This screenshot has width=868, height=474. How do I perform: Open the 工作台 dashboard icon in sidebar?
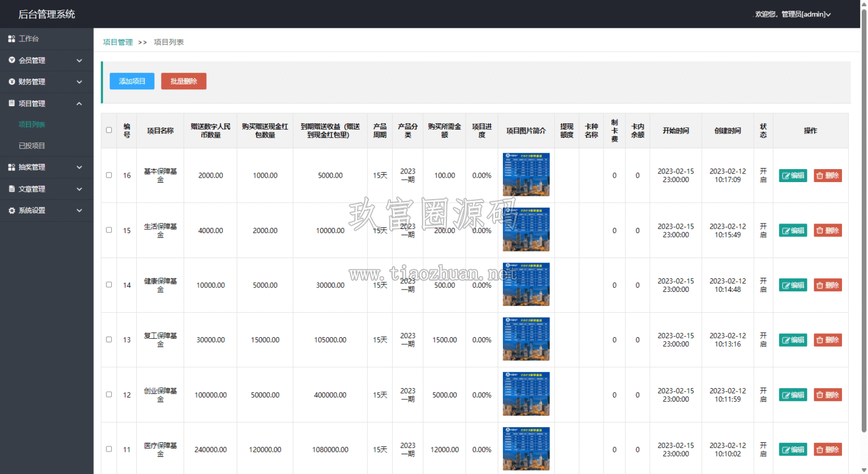click(11, 38)
